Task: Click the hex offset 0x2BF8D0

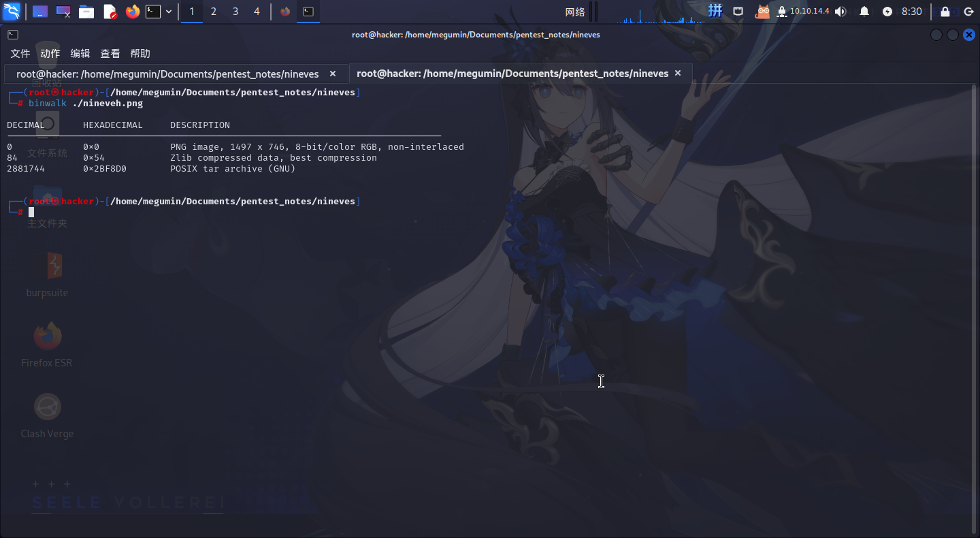Action: click(x=105, y=169)
